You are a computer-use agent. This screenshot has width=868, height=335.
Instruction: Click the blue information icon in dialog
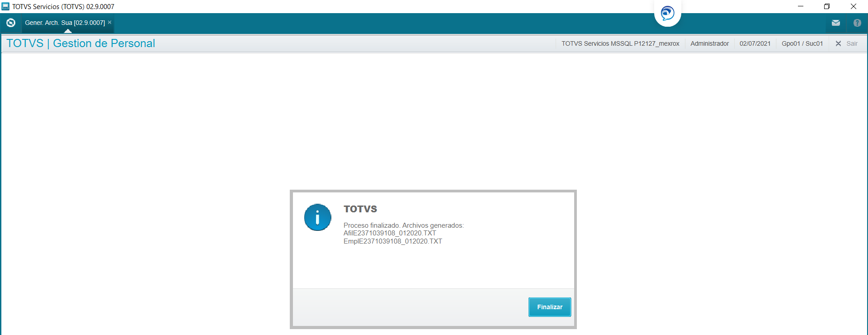point(317,217)
